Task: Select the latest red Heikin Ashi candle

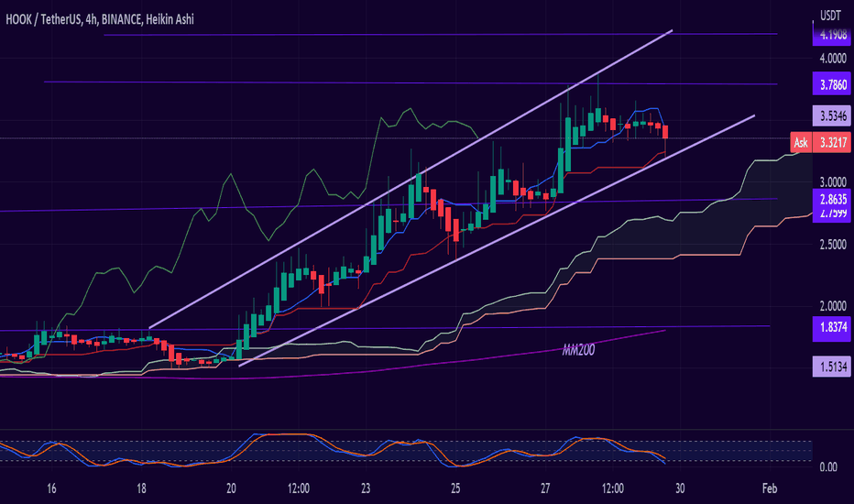Action: pyautogui.click(x=665, y=132)
